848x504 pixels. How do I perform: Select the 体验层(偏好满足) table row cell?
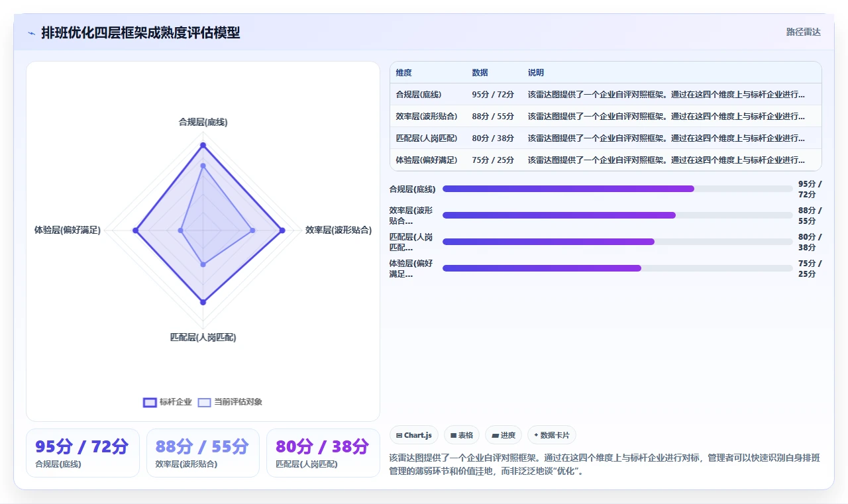pyautogui.click(x=427, y=160)
